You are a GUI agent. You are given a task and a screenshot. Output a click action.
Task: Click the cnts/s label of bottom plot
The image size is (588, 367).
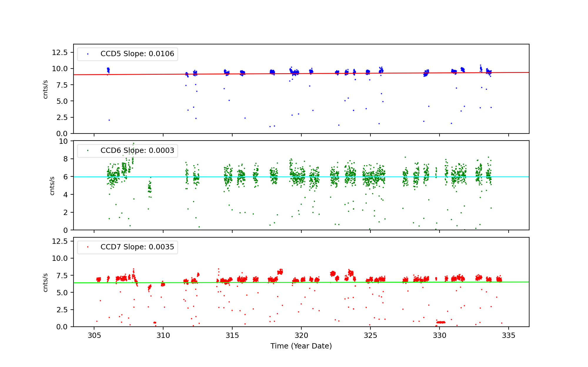[46, 282]
